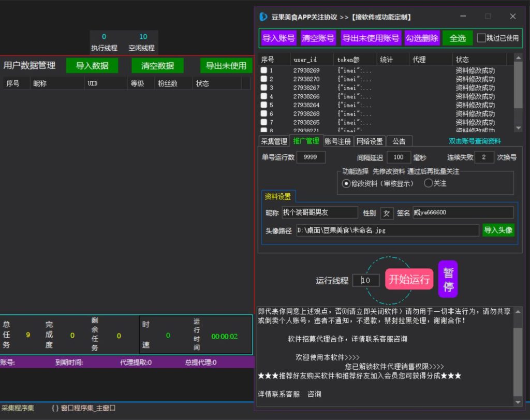Click the notice text scrollbar down arrow
This screenshot has height=420, width=530.
pos(518,402)
